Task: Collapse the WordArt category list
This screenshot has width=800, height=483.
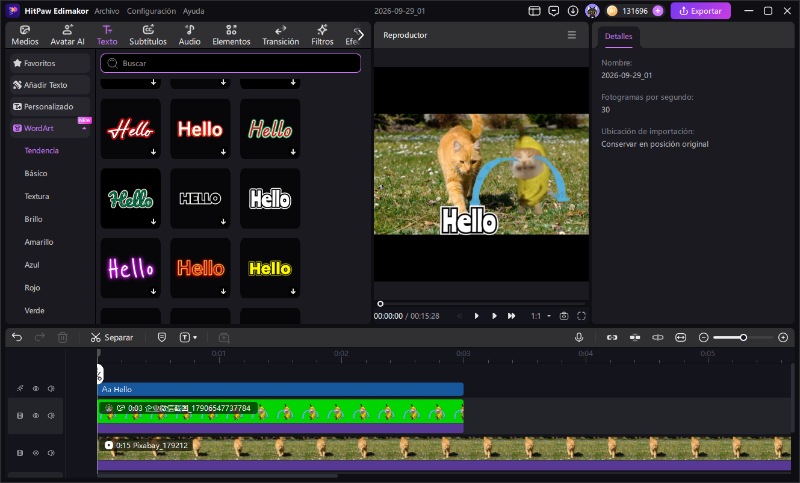Action: pos(84,129)
